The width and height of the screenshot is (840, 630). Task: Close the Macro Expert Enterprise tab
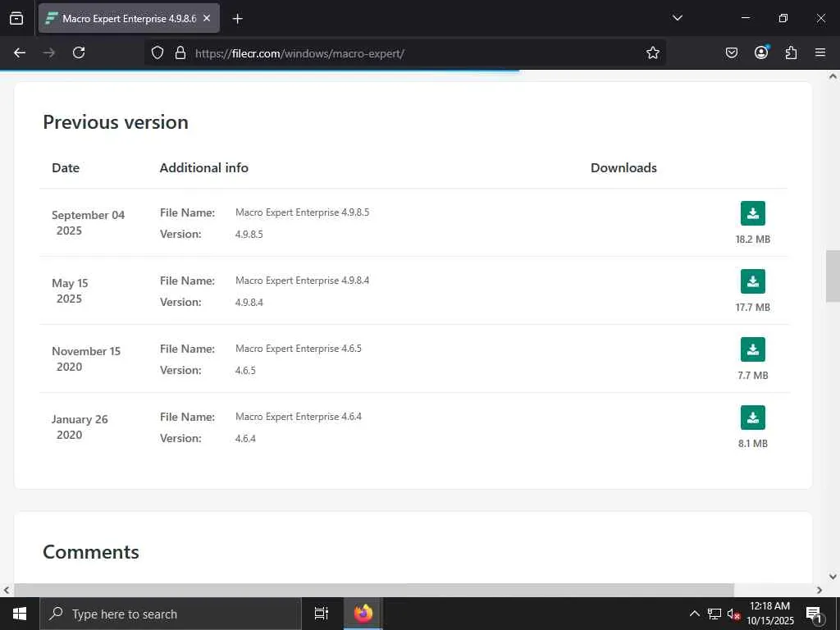(x=207, y=18)
